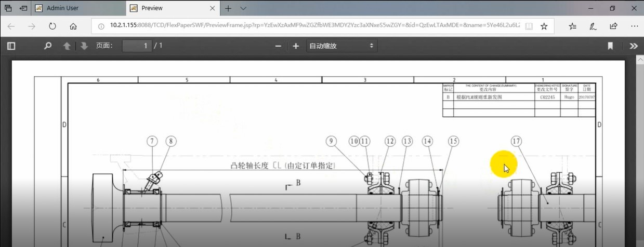Viewport: 644px width, 247px height.
Task: Toggle the PDF sidebar panel
Action: pos(11,46)
